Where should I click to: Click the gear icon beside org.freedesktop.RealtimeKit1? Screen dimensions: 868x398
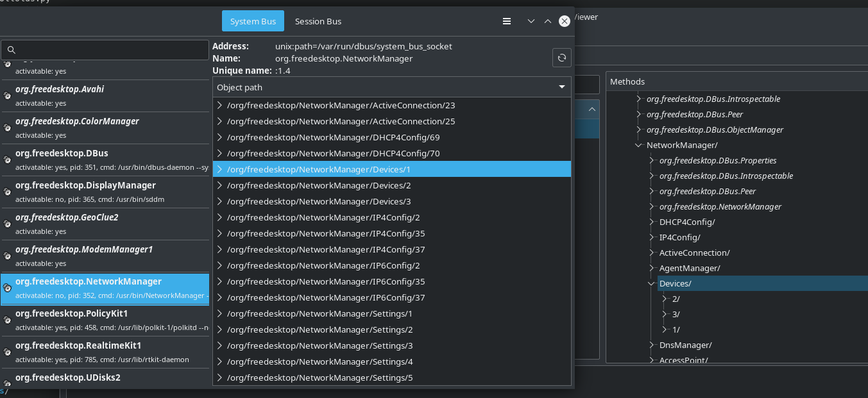[7, 352]
